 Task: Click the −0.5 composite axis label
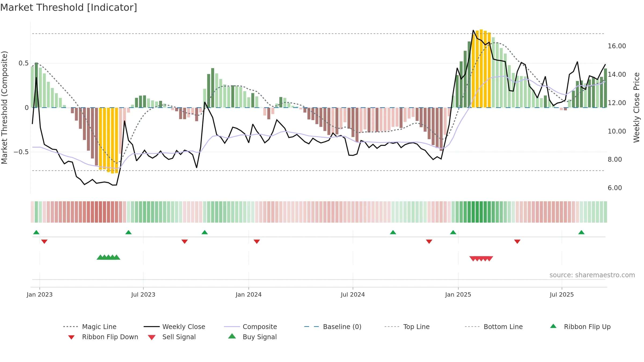point(21,152)
